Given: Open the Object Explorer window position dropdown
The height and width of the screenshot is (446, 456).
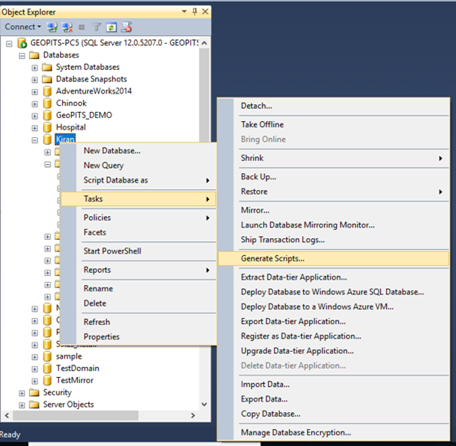Looking at the screenshot, I should coord(184,11).
